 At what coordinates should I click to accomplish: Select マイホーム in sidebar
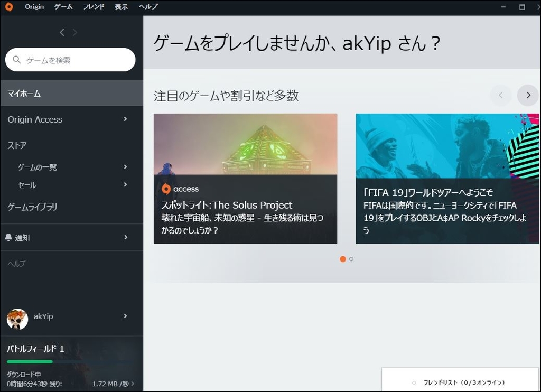pos(72,93)
